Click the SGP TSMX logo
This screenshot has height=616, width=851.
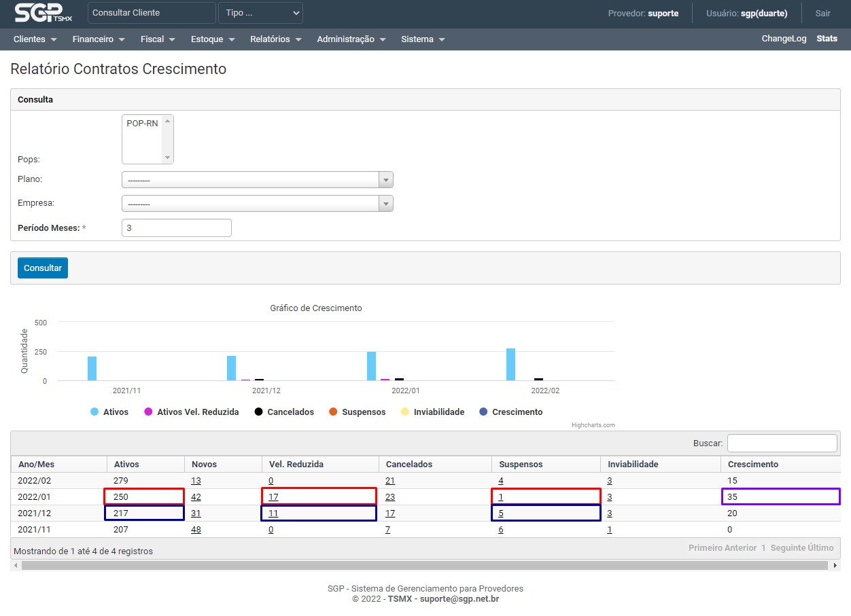pyautogui.click(x=44, y=13)
